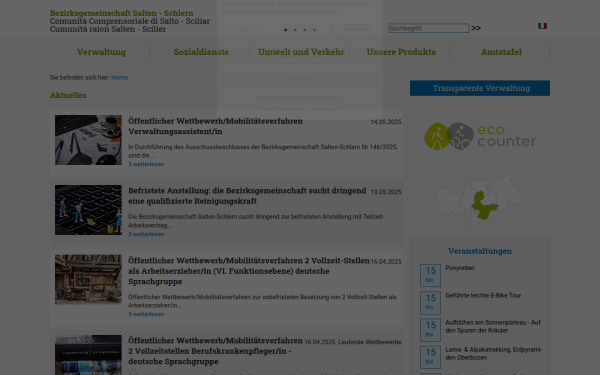This screenshot has height=375, width=600.
Task: Open the Geführte leichte E-Bike Tour event
Action: (483, 295)
